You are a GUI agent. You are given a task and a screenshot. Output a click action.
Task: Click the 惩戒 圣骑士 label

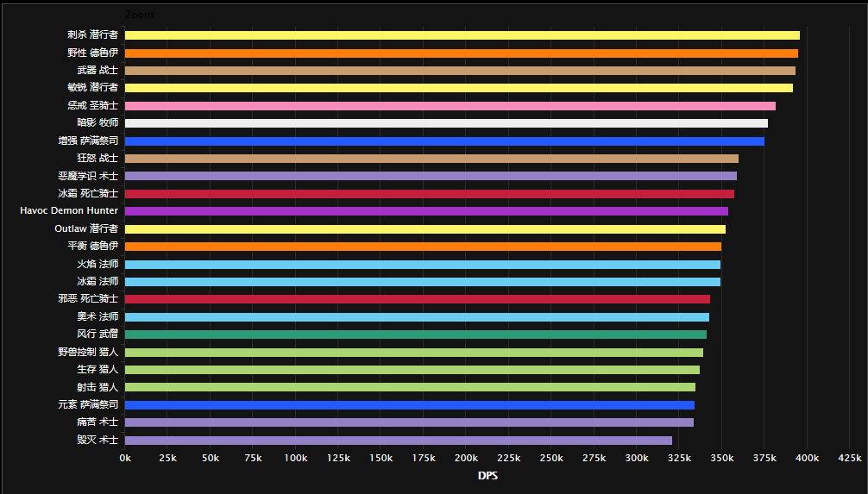93,105
